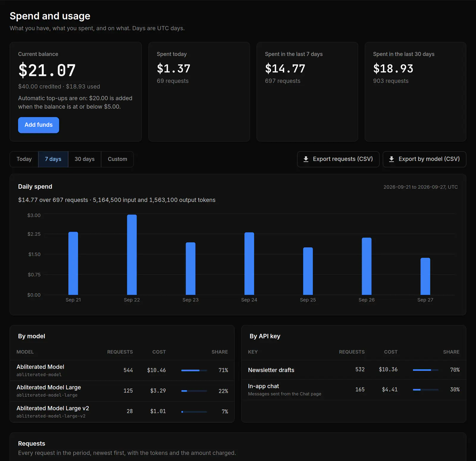Click the REQUESTS header in By model

click(120, 352)
